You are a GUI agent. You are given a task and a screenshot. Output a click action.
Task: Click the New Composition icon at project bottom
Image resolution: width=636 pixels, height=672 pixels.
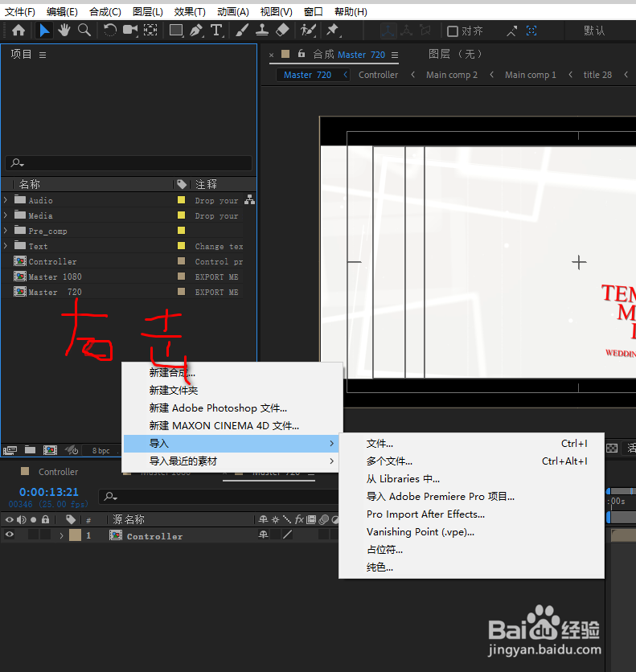tap(50, 450)
